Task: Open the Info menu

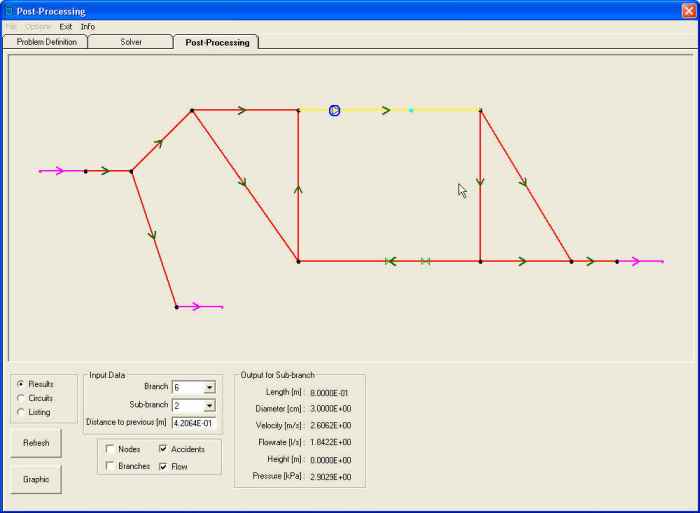Action: coord(88,26)
